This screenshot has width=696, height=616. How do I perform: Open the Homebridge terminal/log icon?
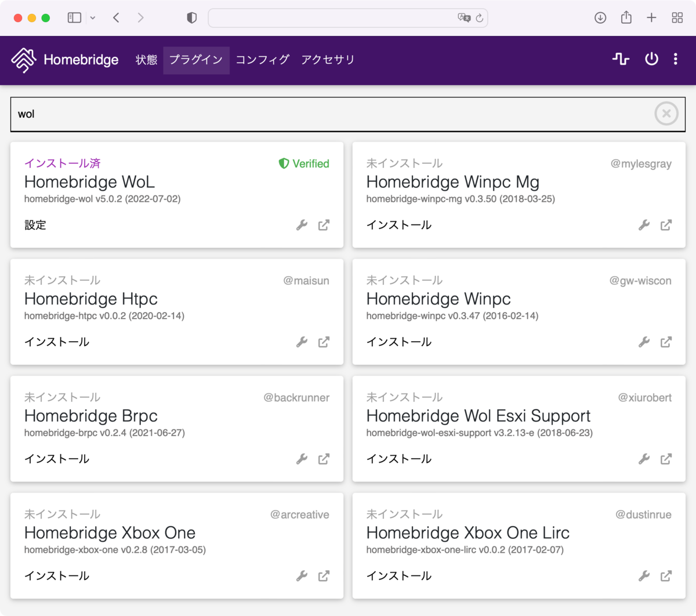[x=621, y=59]
